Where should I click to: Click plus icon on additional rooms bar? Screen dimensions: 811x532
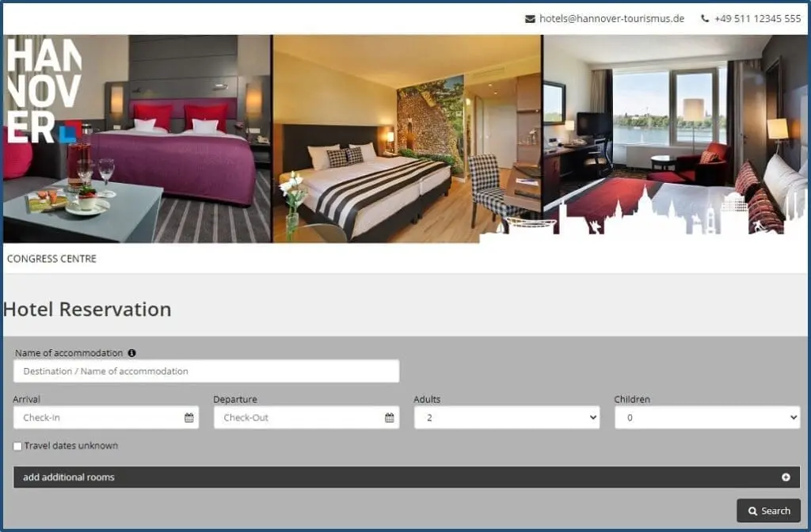tap(786, 477)
